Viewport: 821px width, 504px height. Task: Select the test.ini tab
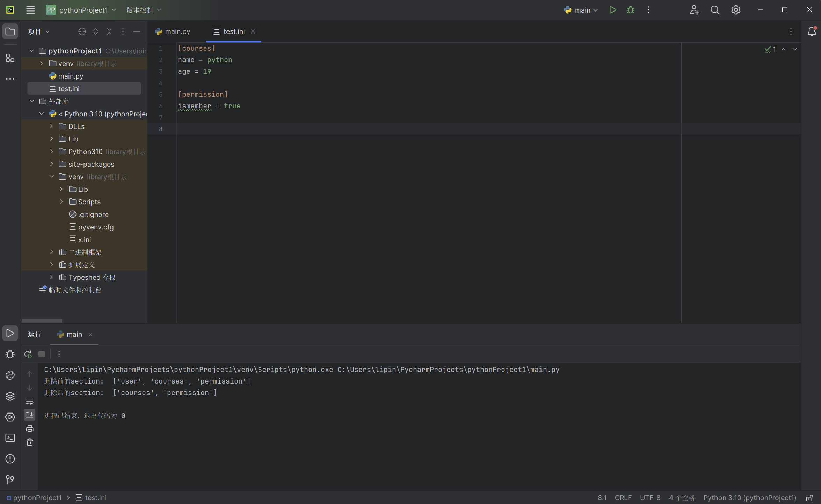click(233, 31)
